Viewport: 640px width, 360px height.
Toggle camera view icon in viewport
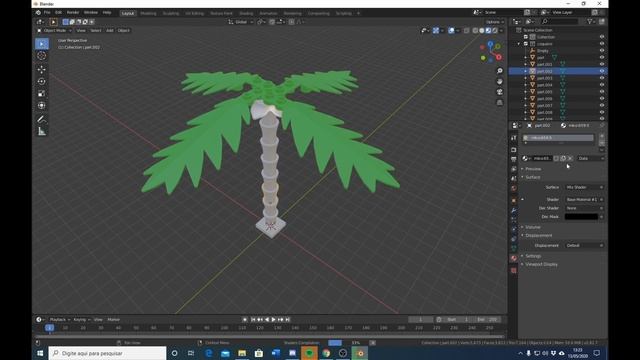[499, 92]
